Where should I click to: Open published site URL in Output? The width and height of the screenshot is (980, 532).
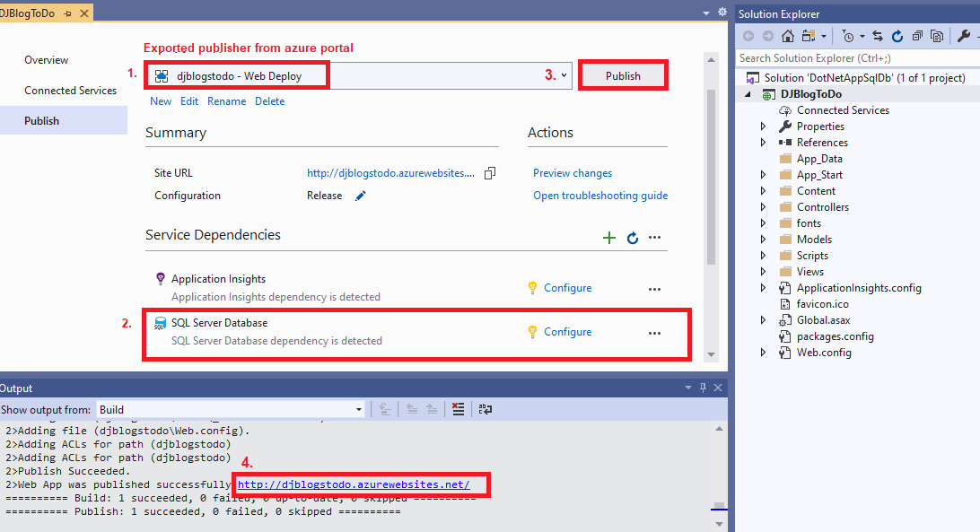pos(354,484)
